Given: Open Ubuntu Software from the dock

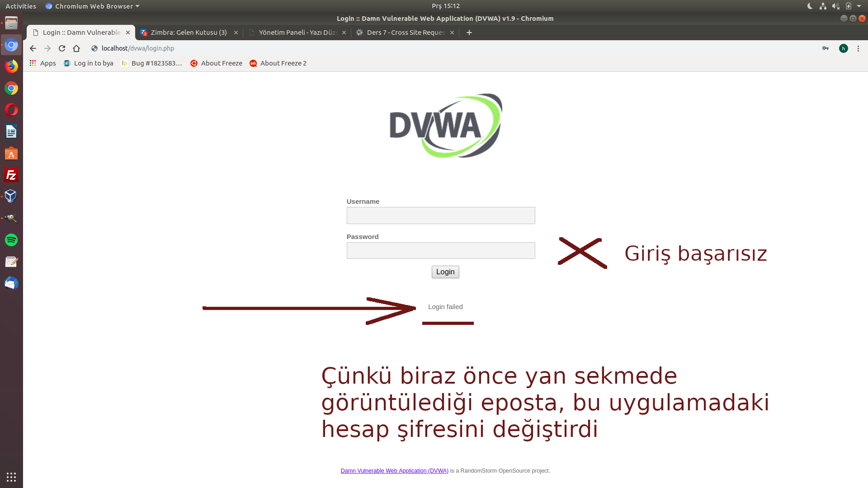Looking at the screenshot, I should pos(11,153).
